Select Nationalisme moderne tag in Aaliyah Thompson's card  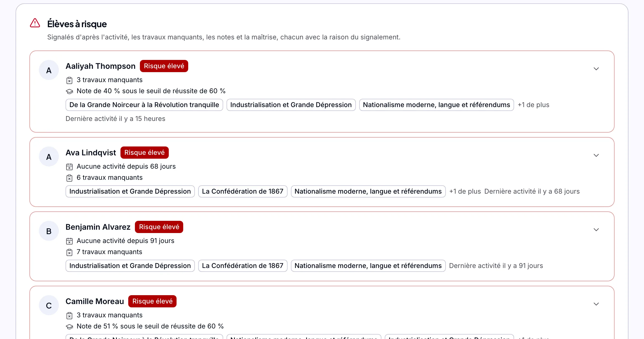click(436, 105)
